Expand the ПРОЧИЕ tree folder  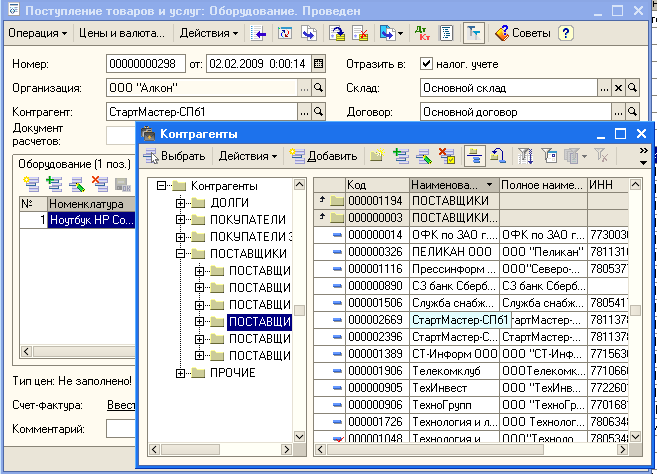pyautogui.click(x=181, y=373)
